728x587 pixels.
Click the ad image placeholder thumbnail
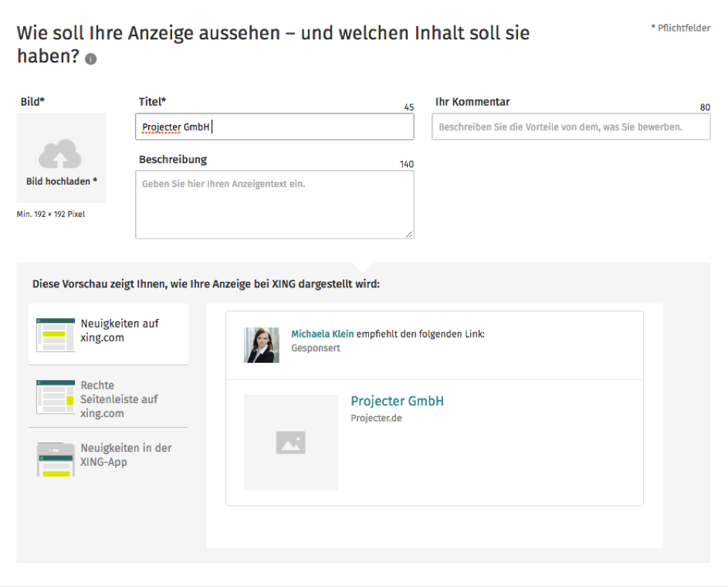[290, 443]
